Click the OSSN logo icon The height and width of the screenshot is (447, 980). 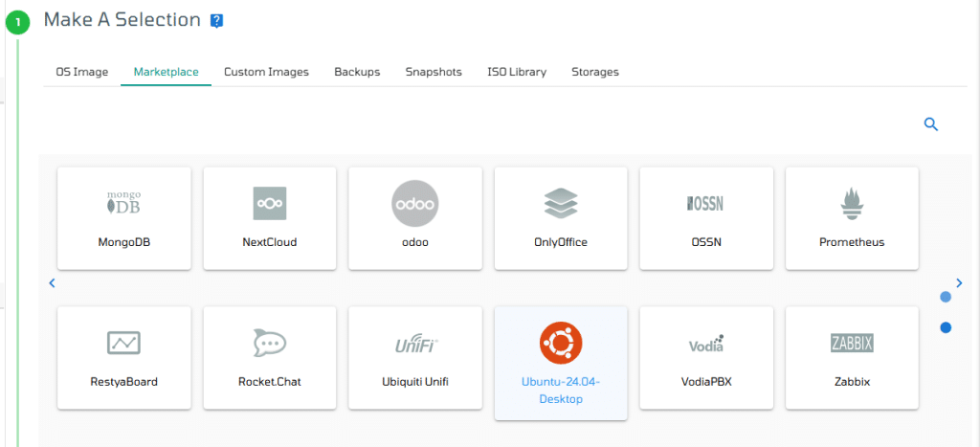point(705,203)
